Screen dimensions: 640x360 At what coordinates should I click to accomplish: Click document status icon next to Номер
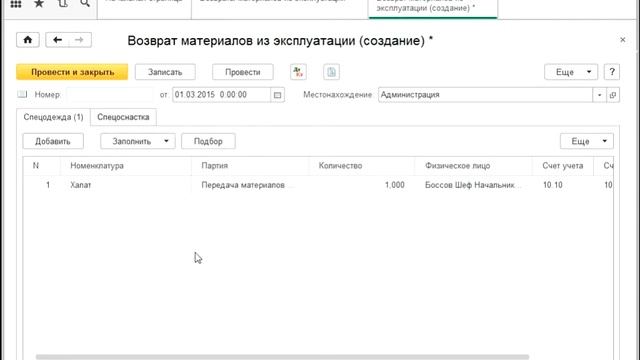(x=22, y=95)
